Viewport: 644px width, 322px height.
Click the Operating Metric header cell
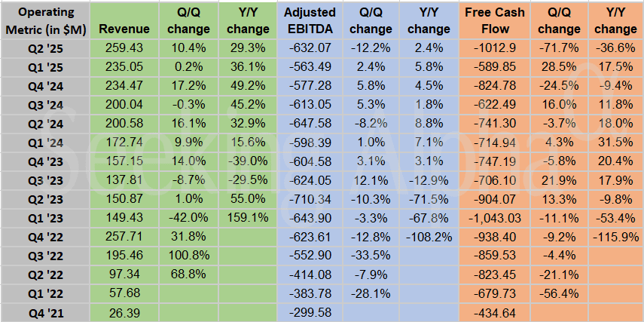pos(44,21)
